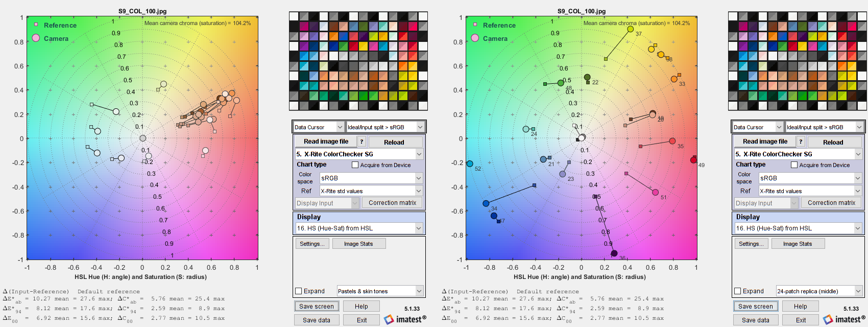Click Image Stats button in the right panel
Viewport: 868px width, 327px height.
click(x=798, y=244)
